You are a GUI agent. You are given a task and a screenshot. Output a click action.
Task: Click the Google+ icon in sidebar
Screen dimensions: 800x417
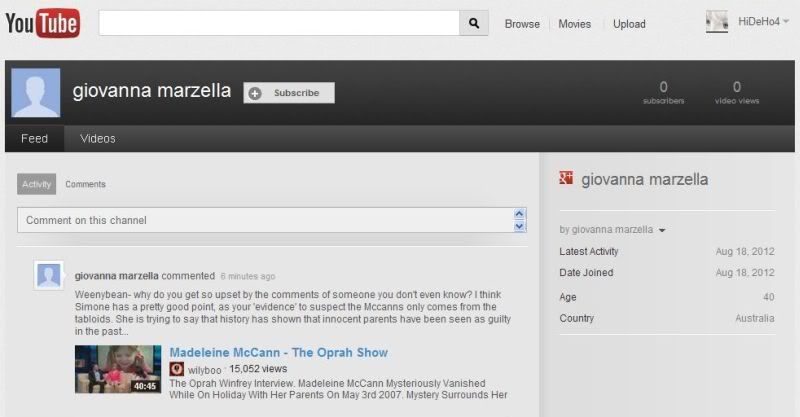[566, 178]
